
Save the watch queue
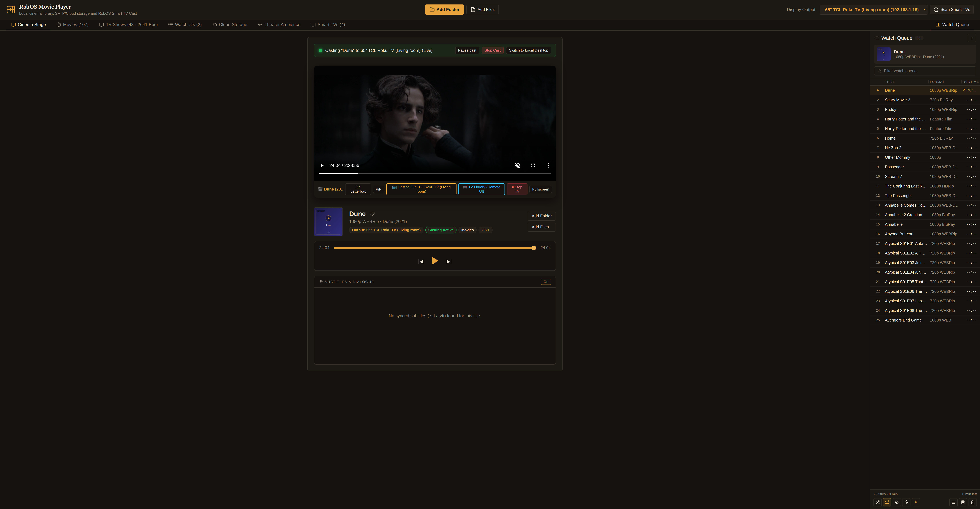pyautogui.click(x=963, y=502)
